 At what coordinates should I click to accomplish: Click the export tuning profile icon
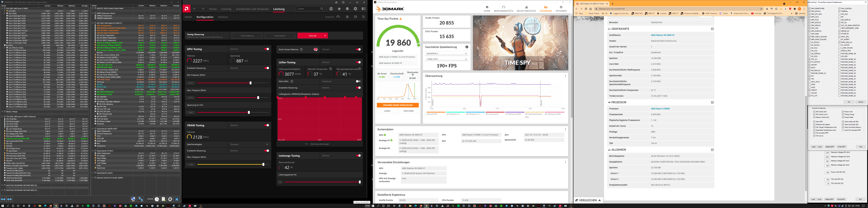coord(355,17)
